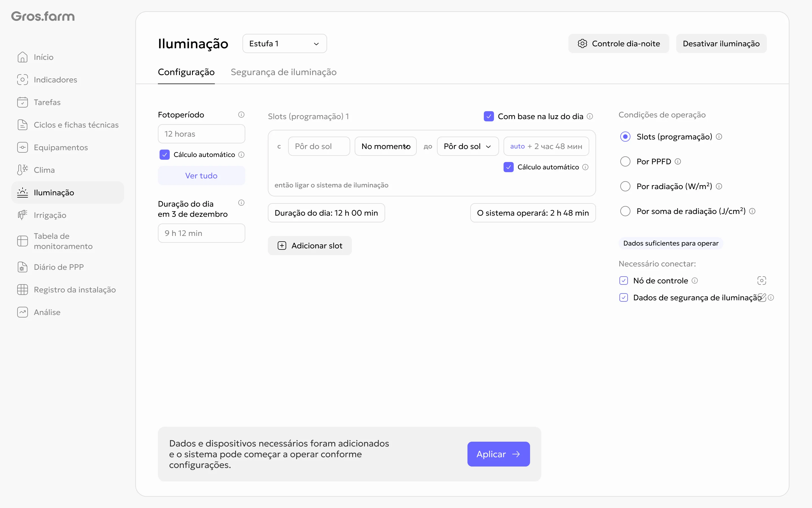Show info for Slots (programação) option

pos(719,136)
